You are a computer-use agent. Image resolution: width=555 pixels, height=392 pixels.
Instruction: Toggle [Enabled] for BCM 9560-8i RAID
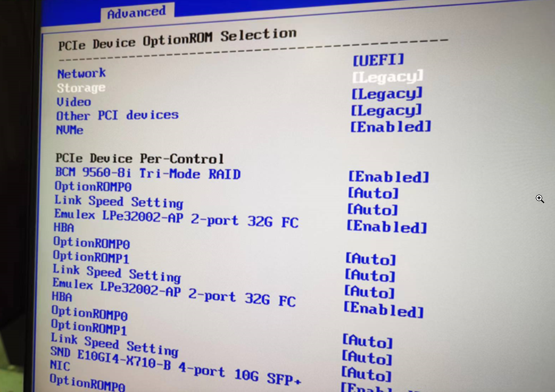pos(388,177)
